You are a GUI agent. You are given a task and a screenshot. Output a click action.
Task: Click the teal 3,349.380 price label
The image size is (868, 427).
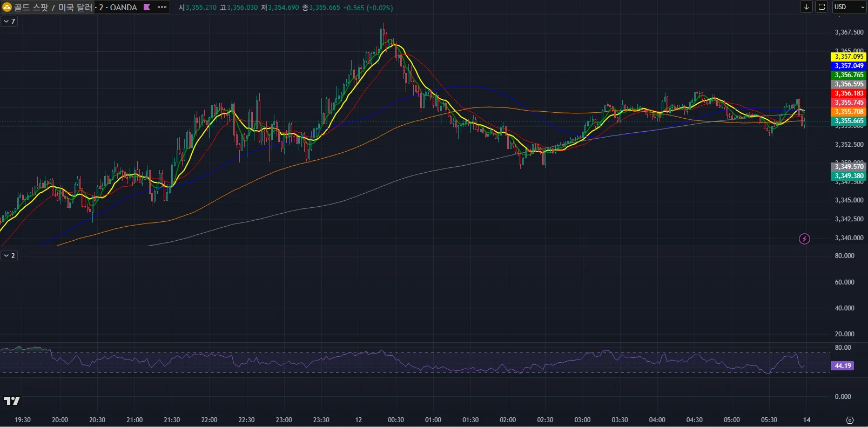coord(848,176)
